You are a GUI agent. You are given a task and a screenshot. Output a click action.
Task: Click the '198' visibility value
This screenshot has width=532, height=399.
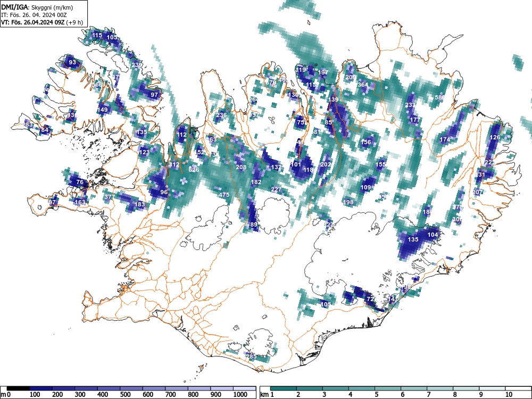pyautogui.click(x=348, y=202)
